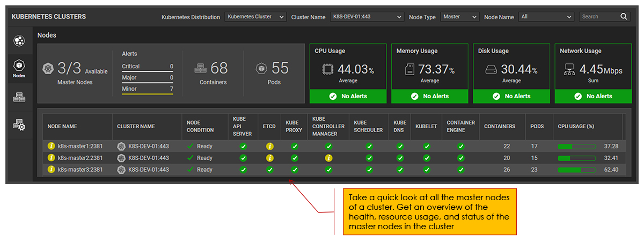644x241 pixels.
Task: Click the info icon beside k8s-master1:2381
Action: pyautogui.click(x=52, y=146)
